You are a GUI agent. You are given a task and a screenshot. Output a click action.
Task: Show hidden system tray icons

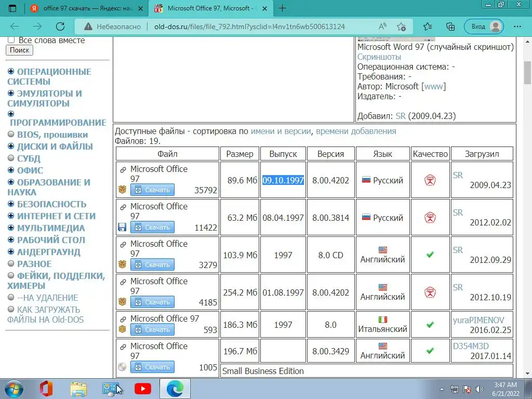(442, 390)
